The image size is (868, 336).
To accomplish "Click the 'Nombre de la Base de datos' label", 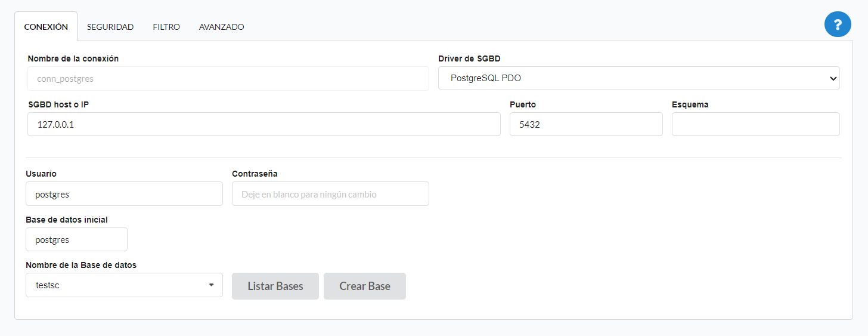I will [x=81, y=265].
